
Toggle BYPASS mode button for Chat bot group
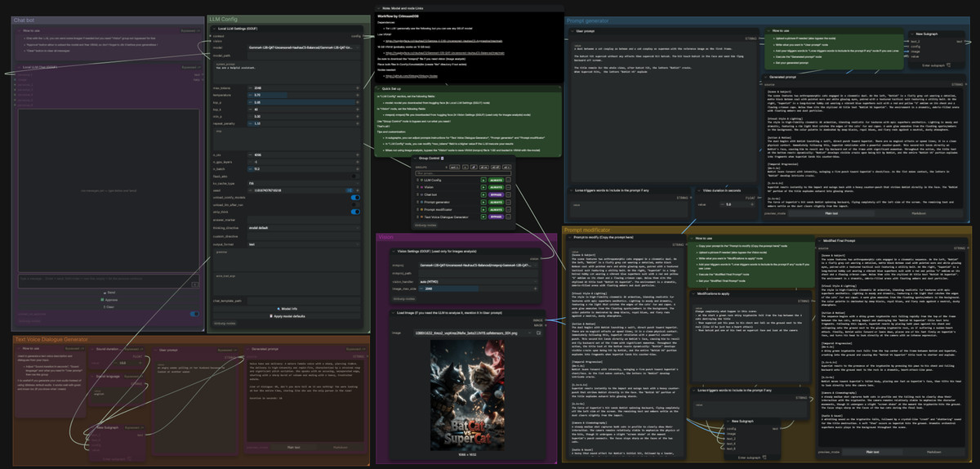coord(496,194)
